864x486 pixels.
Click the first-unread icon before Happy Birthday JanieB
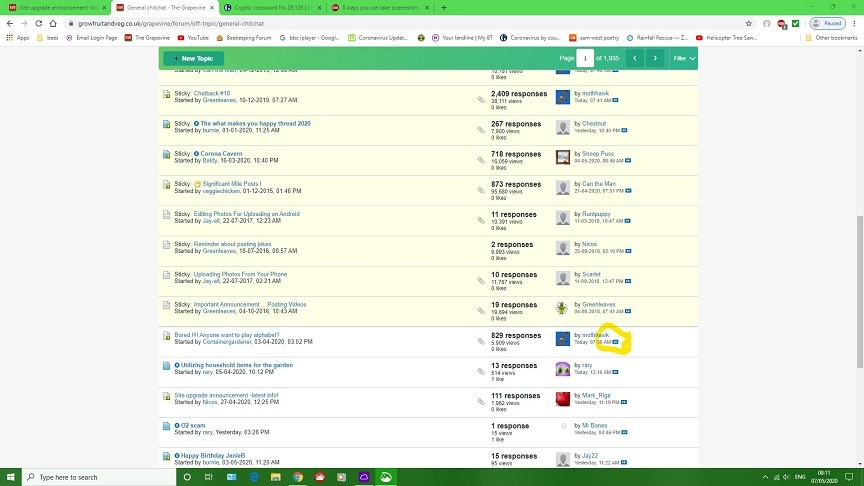pyautogui.click(x=177, y=456)
